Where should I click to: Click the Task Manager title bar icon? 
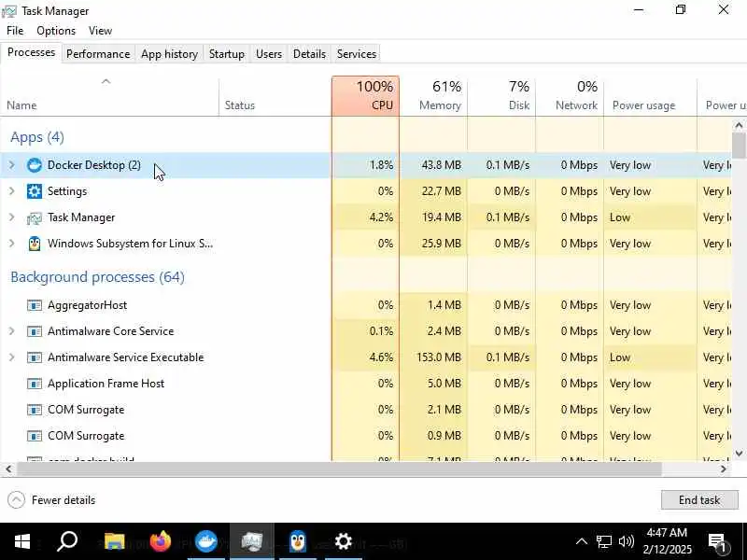pyautogui.click(x=9, y=11)
